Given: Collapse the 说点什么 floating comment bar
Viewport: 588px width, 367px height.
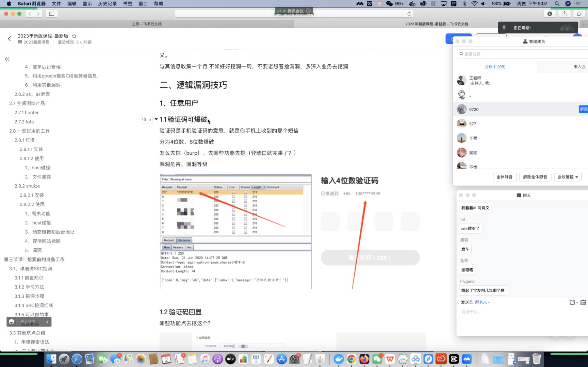Looking at the screenshot, I should (48, 321).
